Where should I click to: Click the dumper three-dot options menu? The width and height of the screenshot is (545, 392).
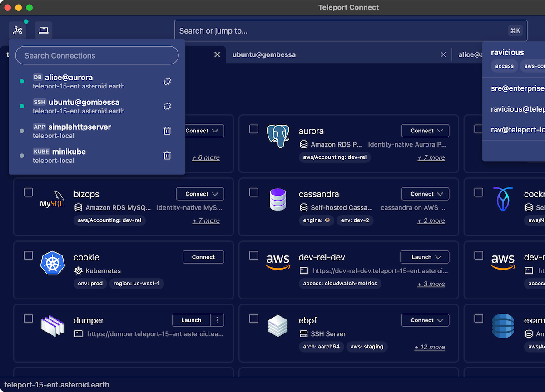coord(217,320)
